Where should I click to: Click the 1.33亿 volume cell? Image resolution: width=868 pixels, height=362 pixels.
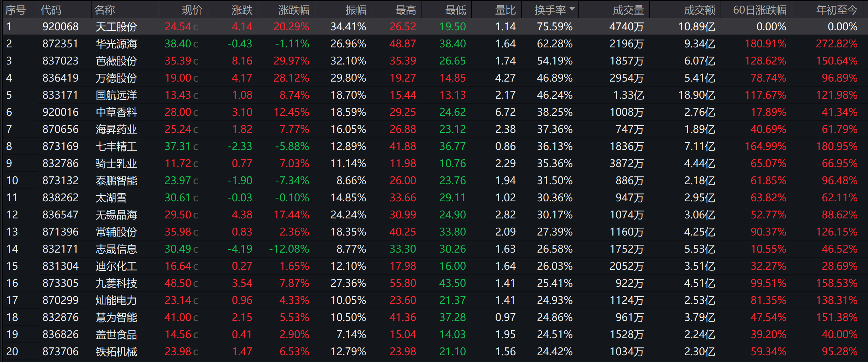(x=629, y=95)
